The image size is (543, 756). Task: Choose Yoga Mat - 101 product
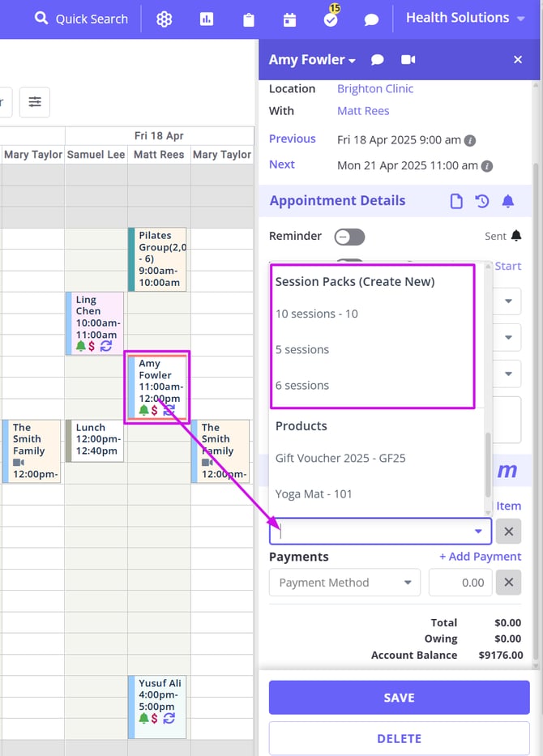314,493
